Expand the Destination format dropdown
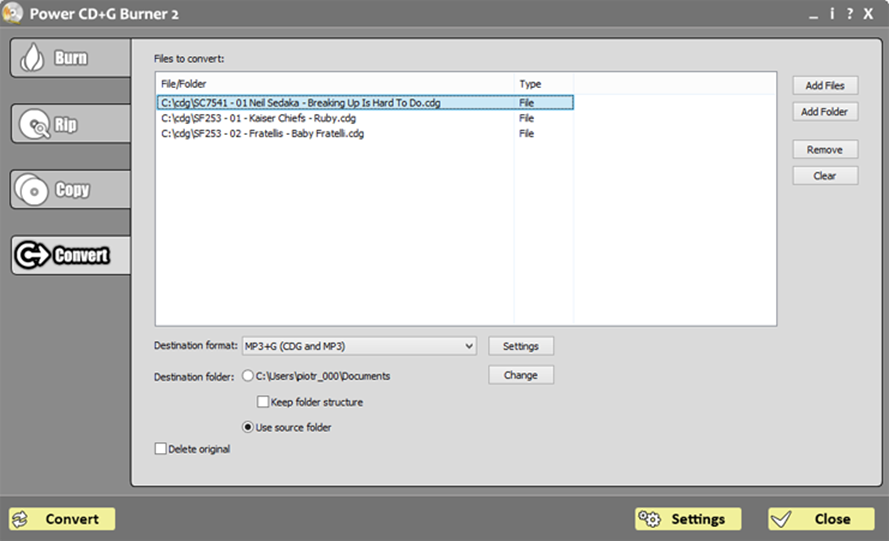Screen dimensions: 889x541 359,346
